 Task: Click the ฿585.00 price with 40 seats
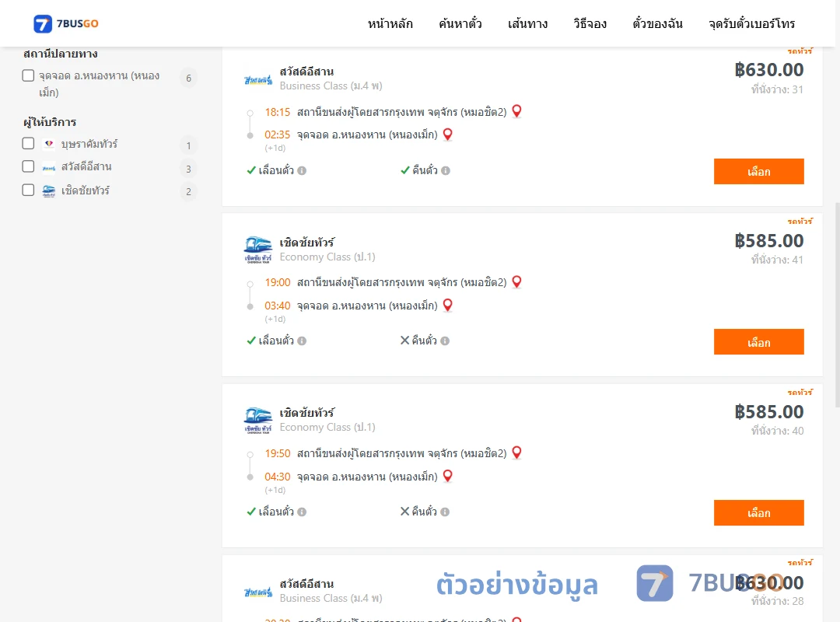coord(769,412)
